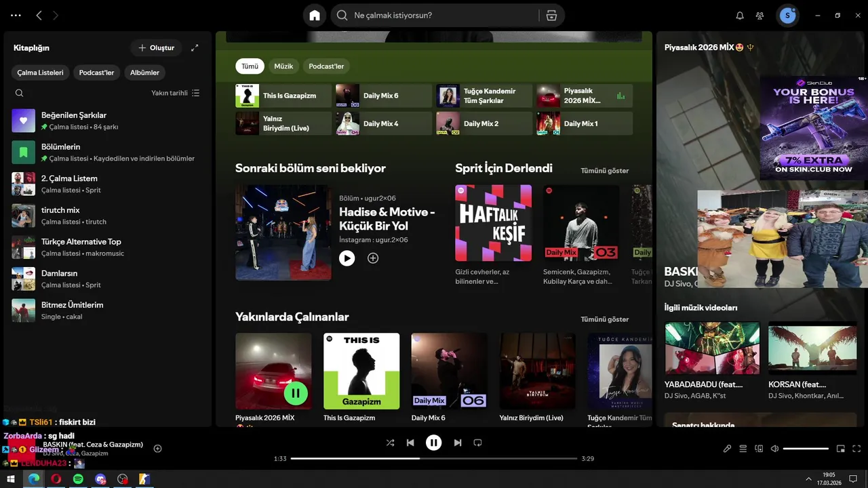Open Opera browser in the taskbar
This screenshot has width=868, height=488.
pyautogui.click(x=56, y=479)
